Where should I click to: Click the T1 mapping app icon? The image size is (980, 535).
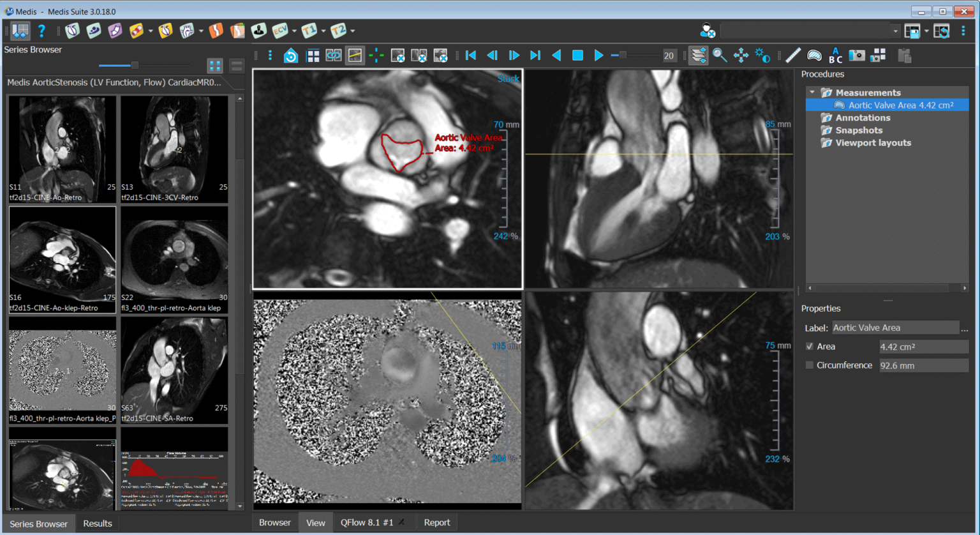[309, 31]
